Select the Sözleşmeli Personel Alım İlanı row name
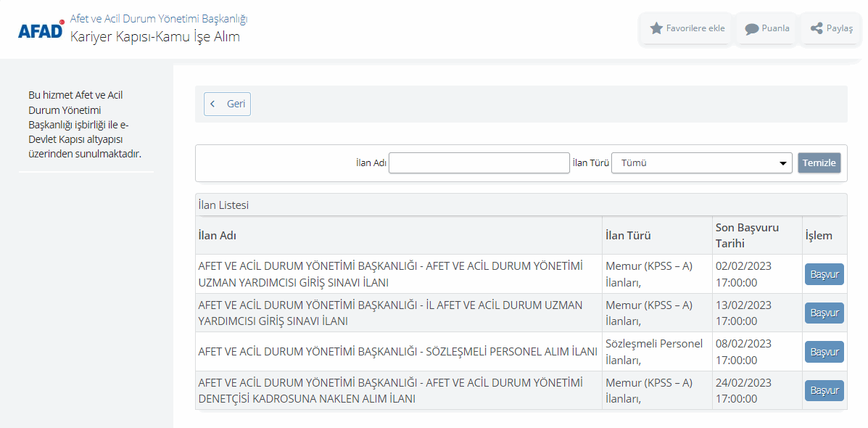 [x=397, y=352]
